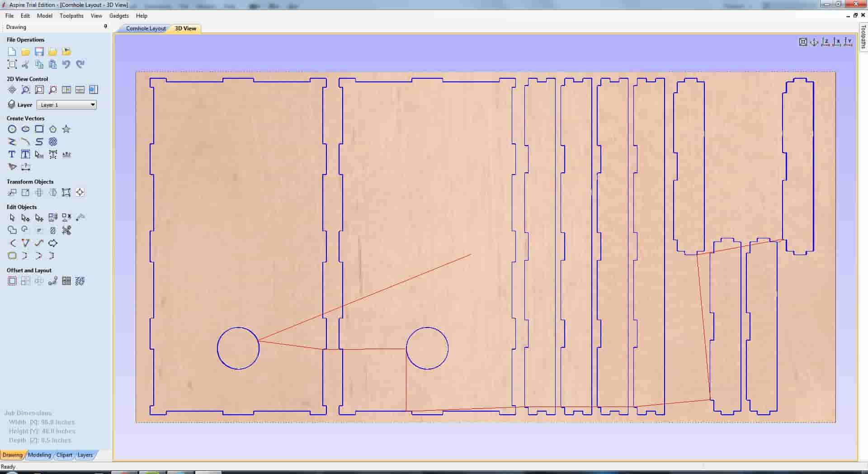
Task: Select the Draw Polyline tool
Action: point(12,142)
